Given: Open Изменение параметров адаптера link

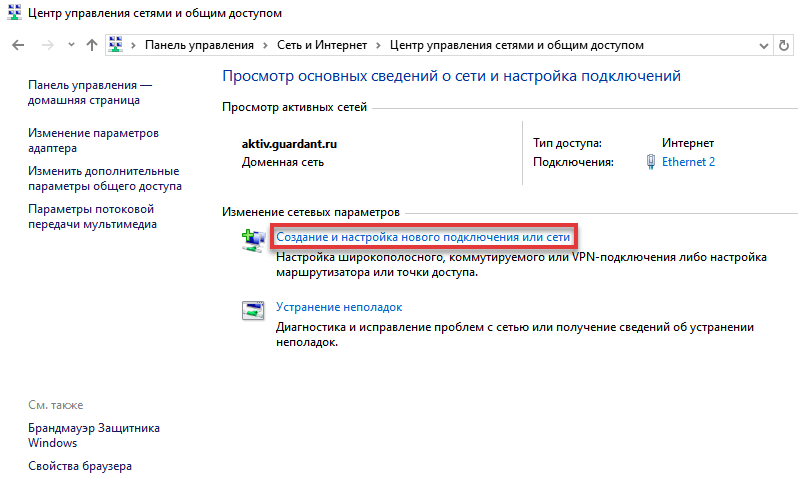Looking at the screenshot, I should click(x=93, y=140).
